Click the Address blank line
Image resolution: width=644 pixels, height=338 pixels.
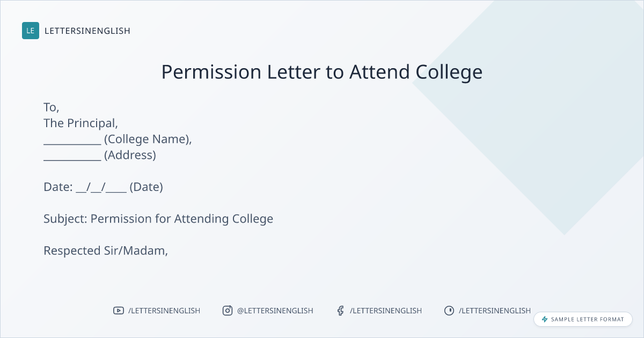72,157
